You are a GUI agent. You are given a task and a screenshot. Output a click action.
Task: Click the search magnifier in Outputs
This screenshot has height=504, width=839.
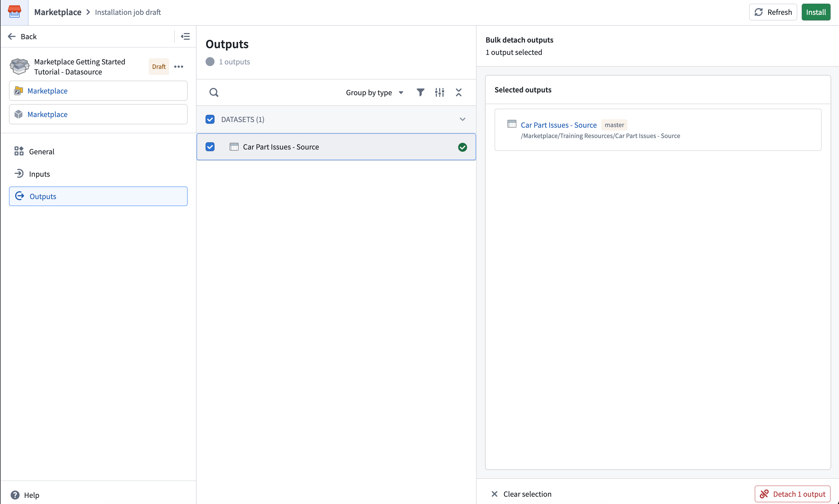(x=214, y=92)
